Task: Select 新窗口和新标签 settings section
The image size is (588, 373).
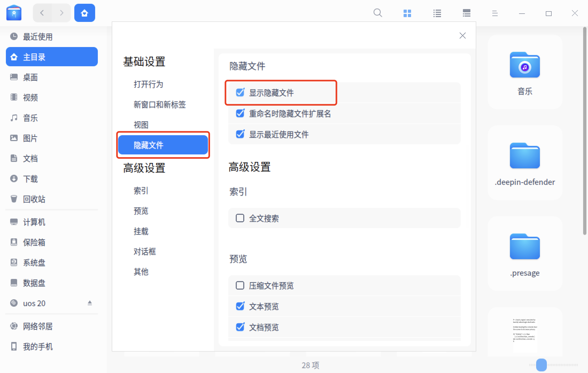Action: [x=160, y=104]
